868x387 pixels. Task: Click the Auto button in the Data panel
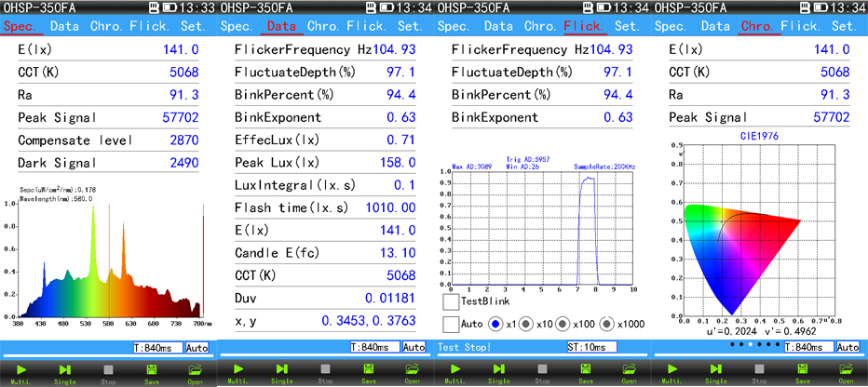click(414, 347)
